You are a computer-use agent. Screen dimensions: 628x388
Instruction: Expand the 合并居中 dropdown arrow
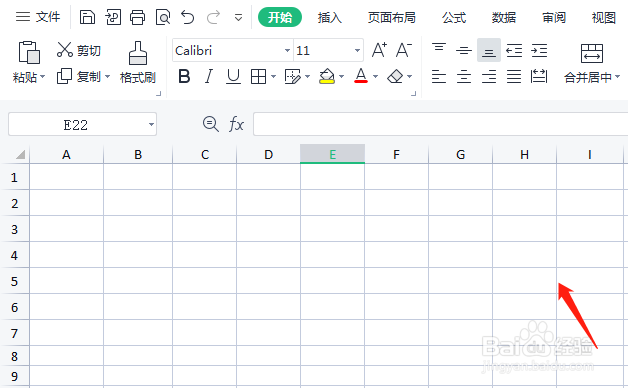618,76
